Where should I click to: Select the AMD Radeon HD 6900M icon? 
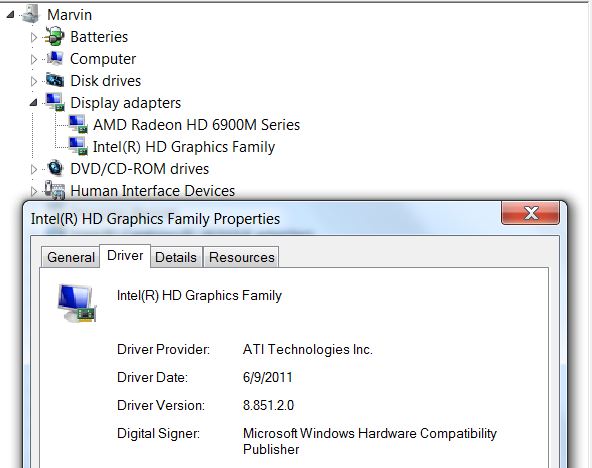(79, 124)
